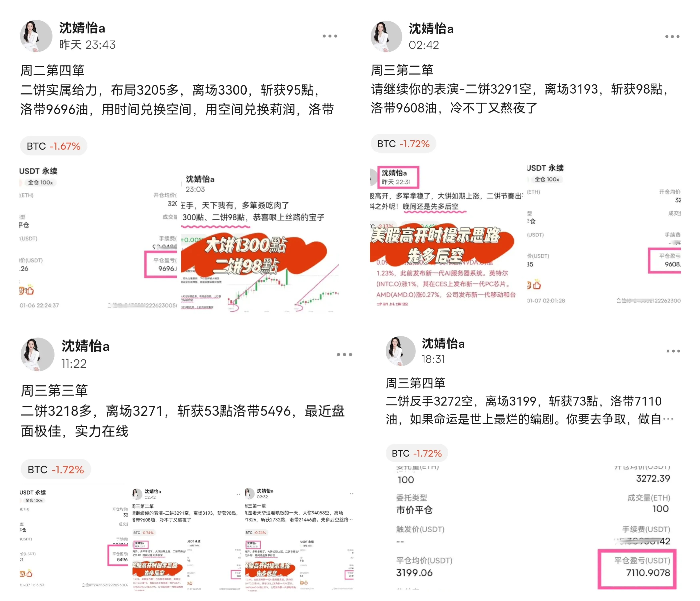Image resolution: width=700 pixels, height=601 pixels.
Task: Open the three-dot menu on the 02:42 post
Action: [672, 36]
